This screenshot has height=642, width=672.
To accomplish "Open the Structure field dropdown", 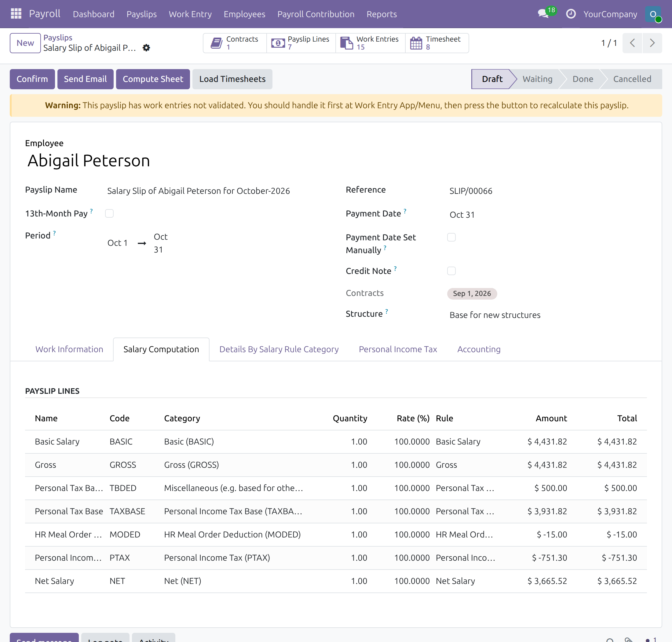I will click(547, 315).
